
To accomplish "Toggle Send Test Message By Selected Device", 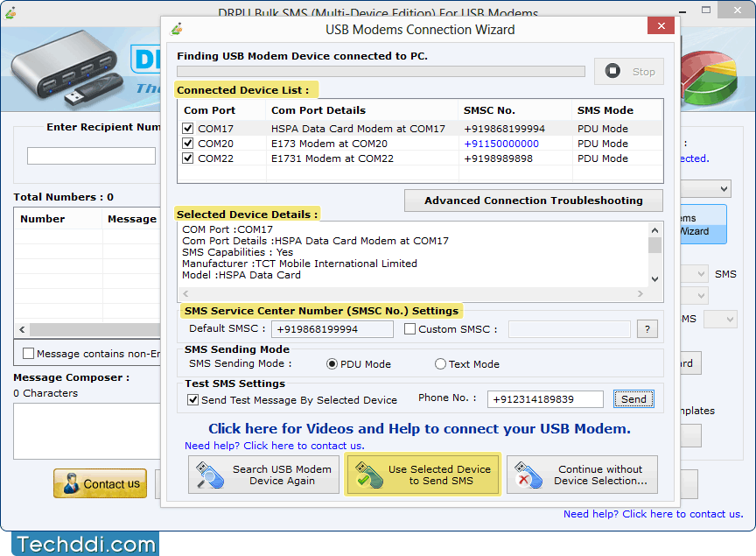I will (192, 399).
